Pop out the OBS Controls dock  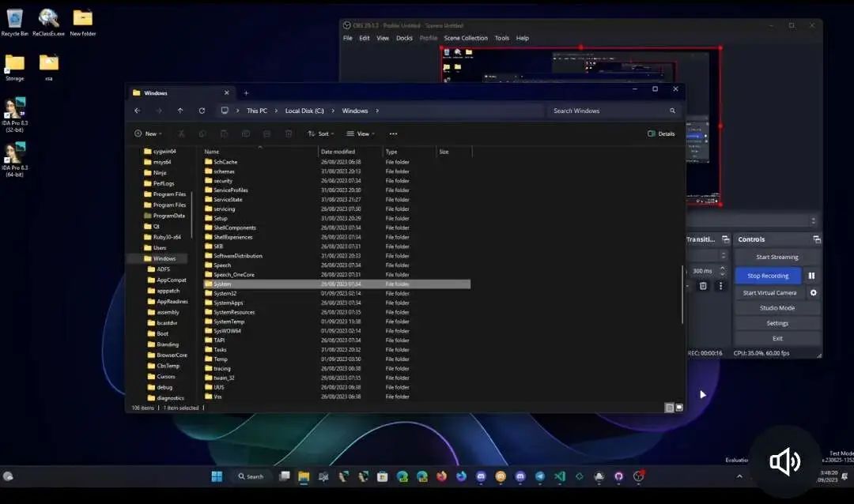(x=816, y=239)
